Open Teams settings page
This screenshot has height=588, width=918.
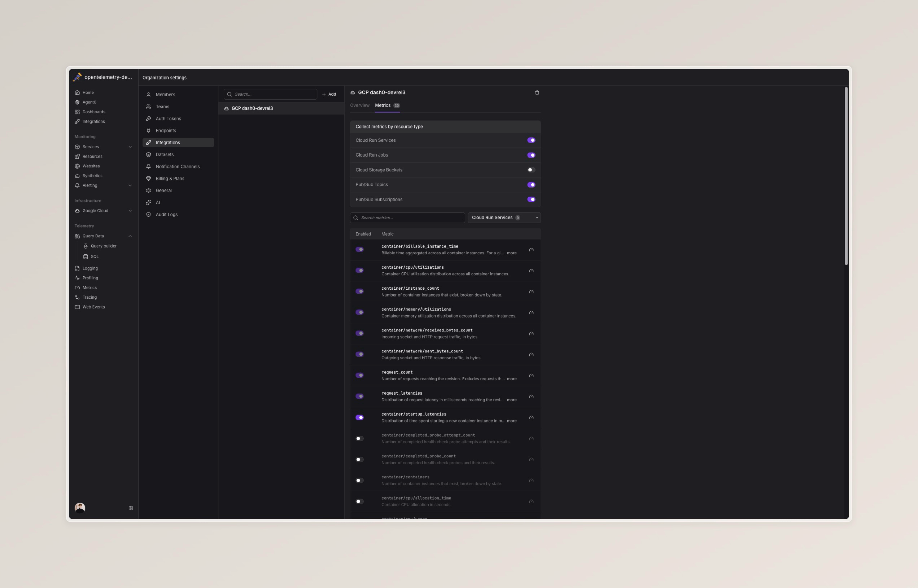coord(178,106)
